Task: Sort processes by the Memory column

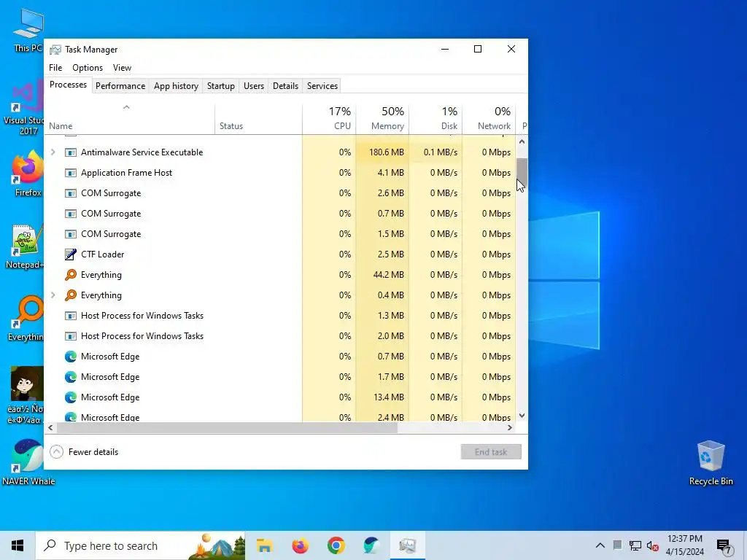Action: [382, 118]
